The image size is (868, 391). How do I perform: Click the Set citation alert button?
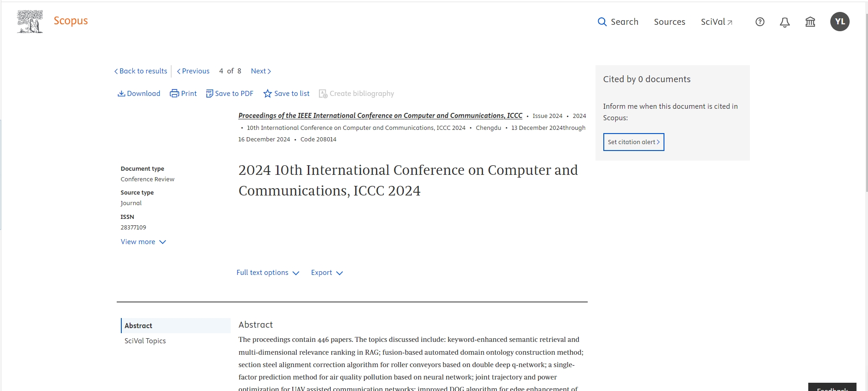click(x=633, y=142)
